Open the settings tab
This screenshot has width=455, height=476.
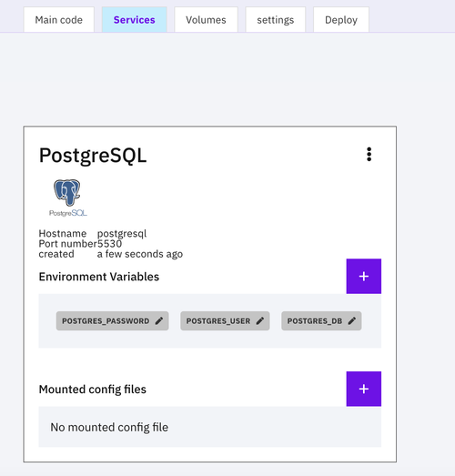click(x=276, y=20)
